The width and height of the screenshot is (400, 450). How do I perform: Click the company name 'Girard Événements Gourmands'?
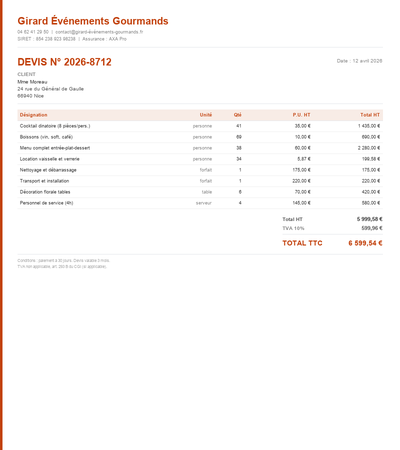(93, 21)
